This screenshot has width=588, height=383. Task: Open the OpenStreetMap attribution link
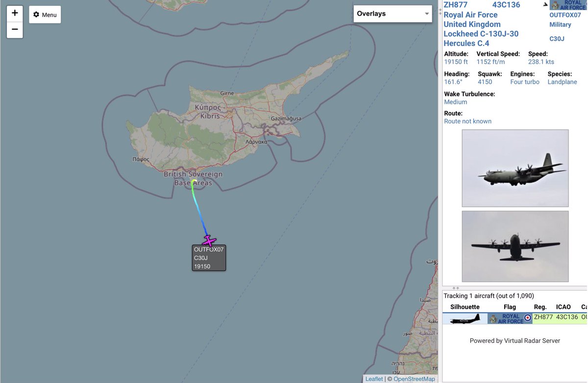[x=414, y=379]
